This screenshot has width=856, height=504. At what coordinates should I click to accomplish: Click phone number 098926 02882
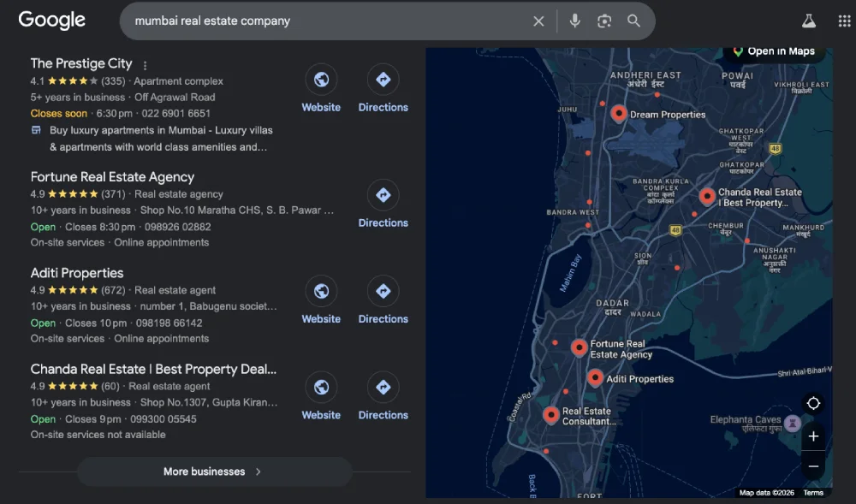177,227
